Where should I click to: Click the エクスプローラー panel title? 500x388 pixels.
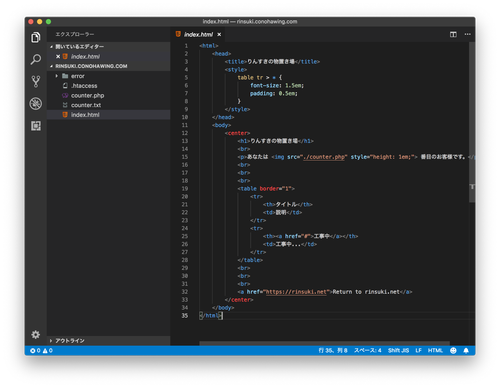[75, 34]
